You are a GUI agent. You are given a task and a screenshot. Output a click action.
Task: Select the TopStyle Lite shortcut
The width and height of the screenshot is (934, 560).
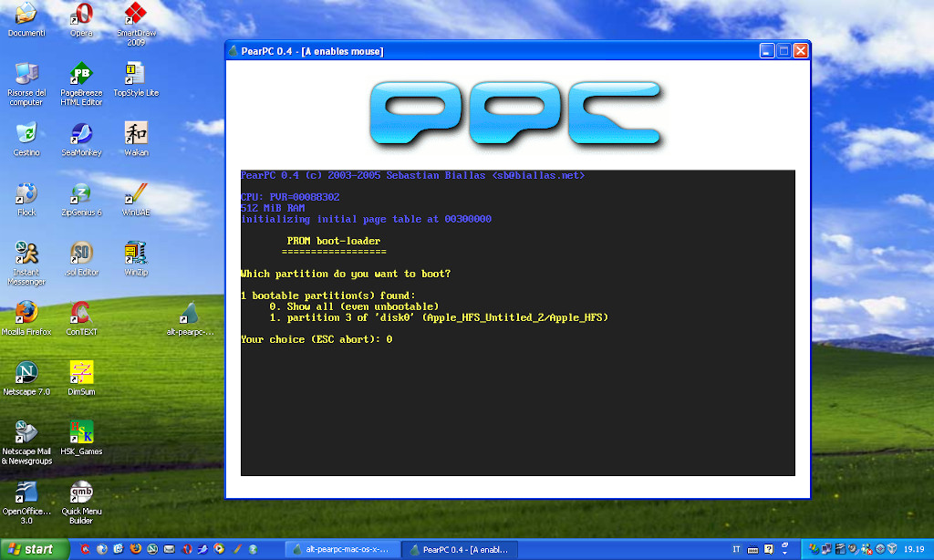136,79
